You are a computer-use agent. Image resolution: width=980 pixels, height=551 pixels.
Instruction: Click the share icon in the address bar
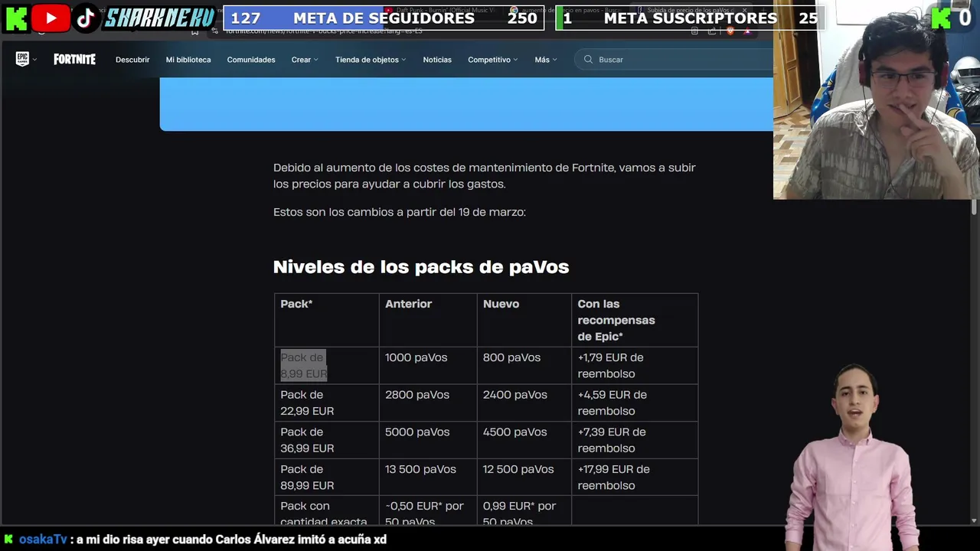click(x=712, y=31)
